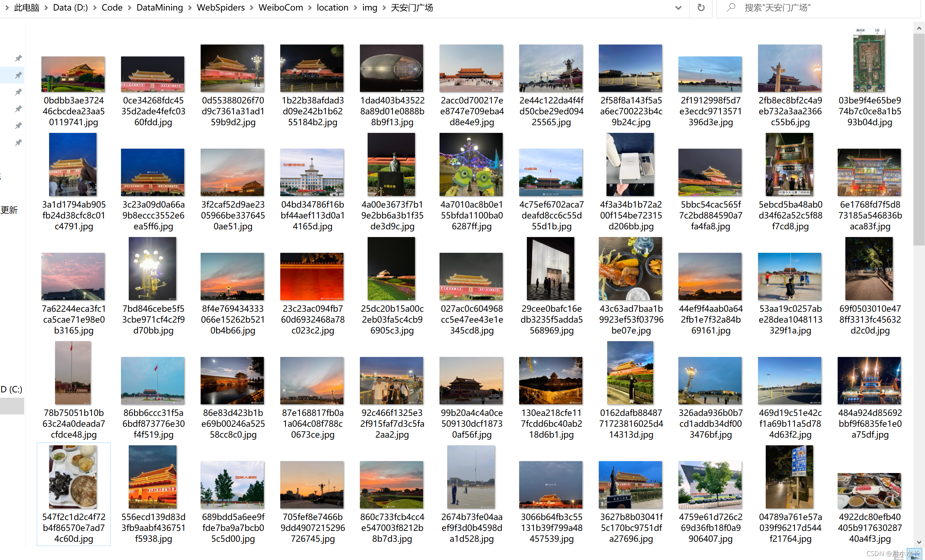Select the 03be9f4e65be9 map image
Image resolution: width=925 pixels, height=560 pixels.
tap(869, 61)
